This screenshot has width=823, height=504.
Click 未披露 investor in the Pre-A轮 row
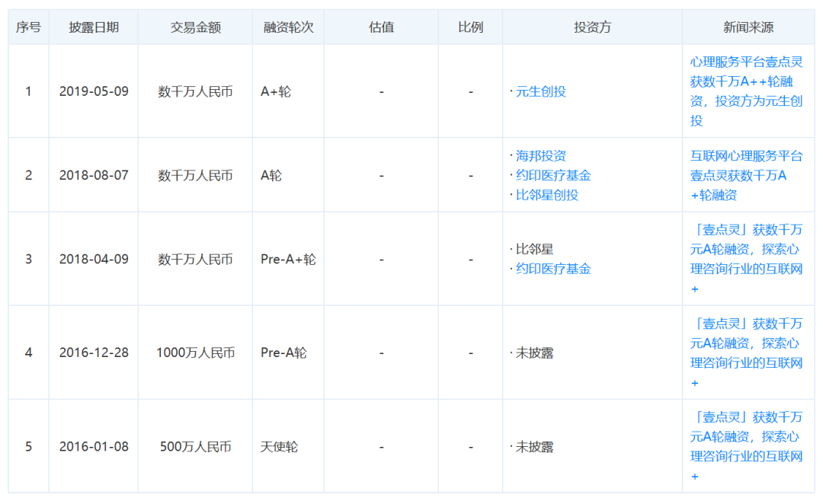[x=534, y=353]
